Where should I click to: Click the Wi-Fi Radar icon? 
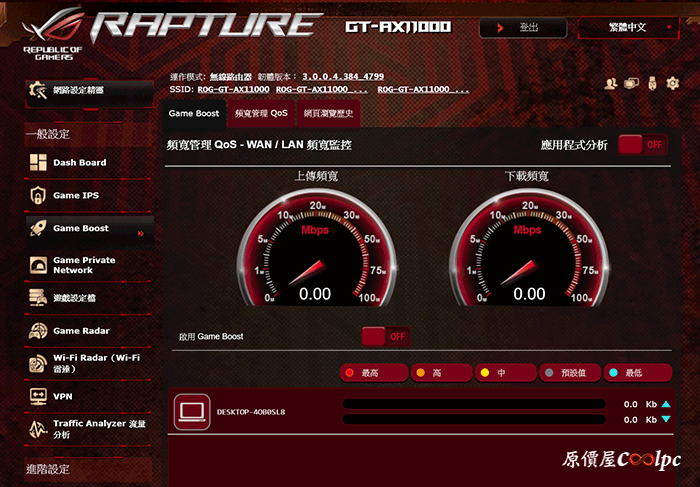38,364
